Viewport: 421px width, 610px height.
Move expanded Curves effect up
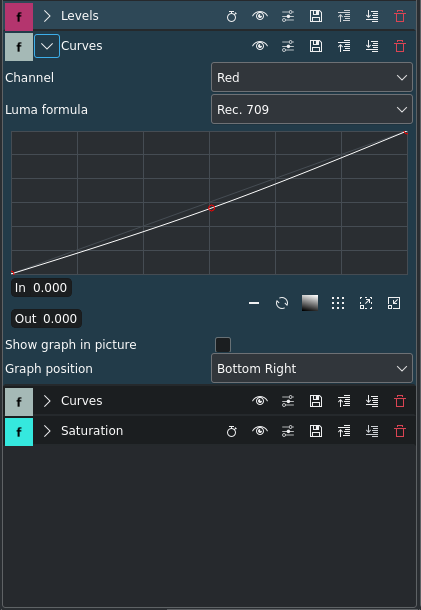click(x=344, y=46)
